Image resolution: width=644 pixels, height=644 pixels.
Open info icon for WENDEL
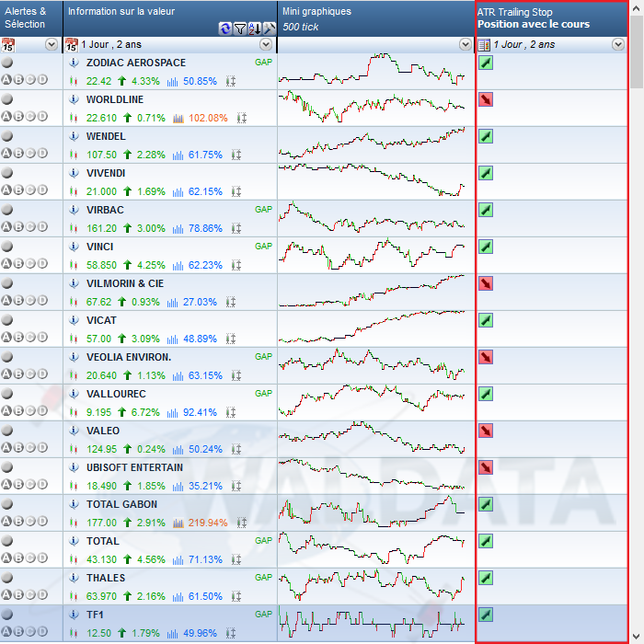point(74,136)
